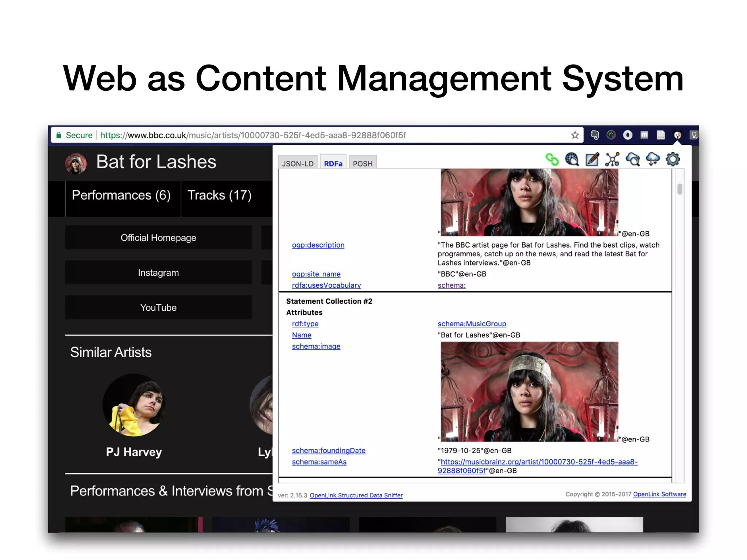The image size is (747, 560).
Task: Click the Official Homepage button
Action: [x=158, y=238]
